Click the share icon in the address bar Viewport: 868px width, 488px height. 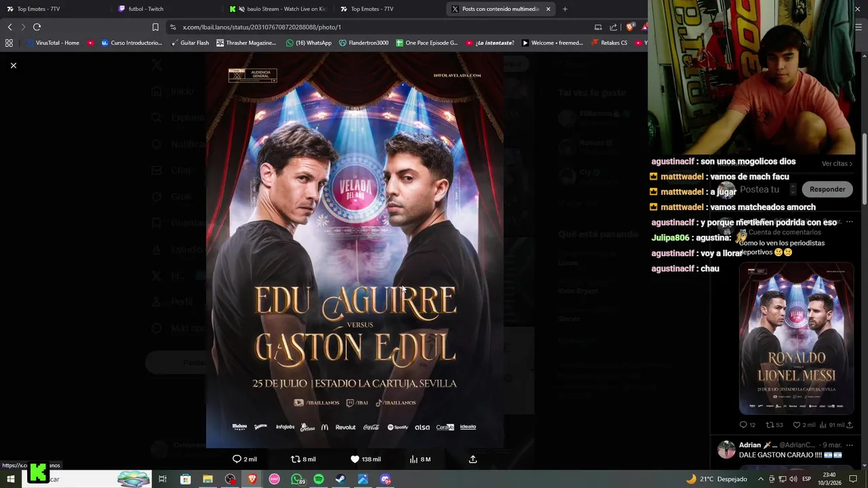613,27
